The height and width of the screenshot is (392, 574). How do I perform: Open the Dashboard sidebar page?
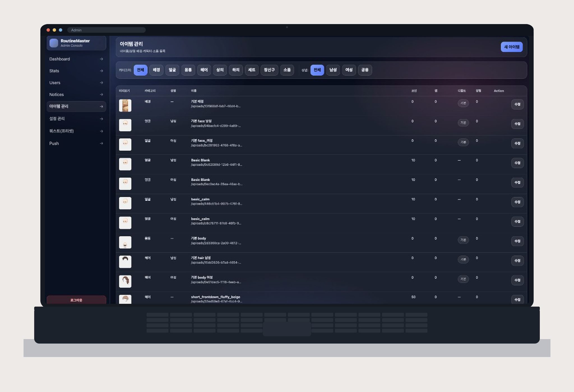coord(76,59)
